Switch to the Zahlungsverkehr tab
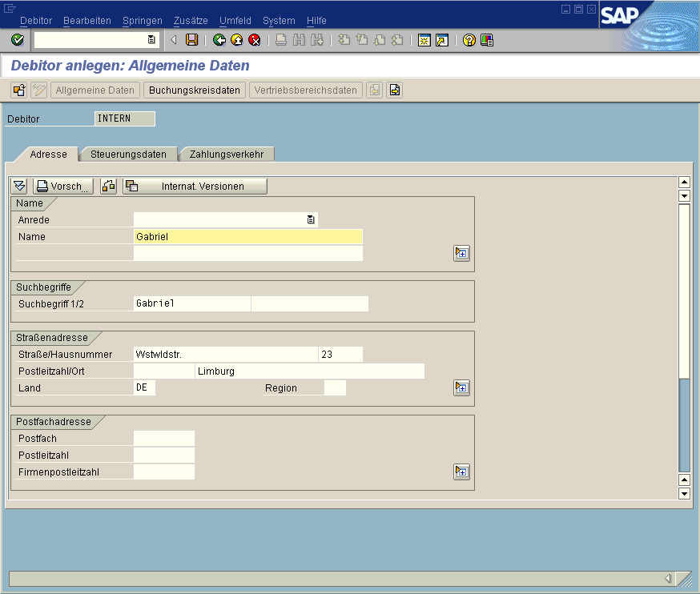The image size is (700, 594). click(x=227, y=155)
